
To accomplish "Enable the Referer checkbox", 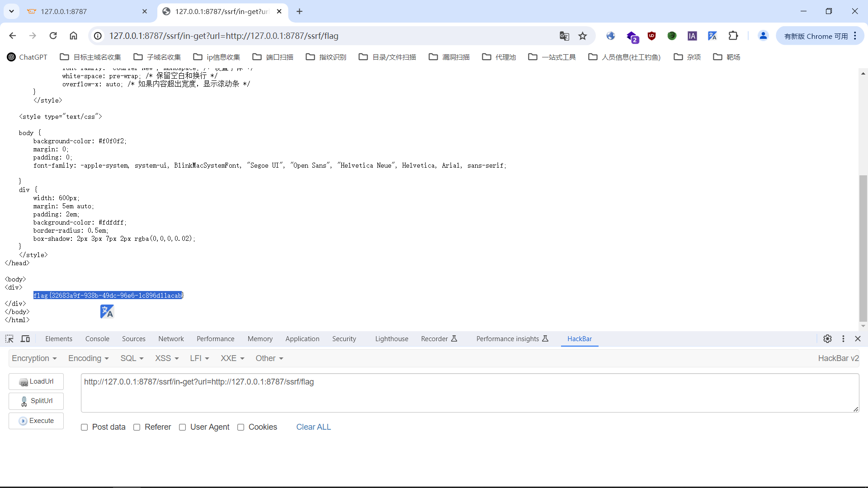I will coord(137,427).
